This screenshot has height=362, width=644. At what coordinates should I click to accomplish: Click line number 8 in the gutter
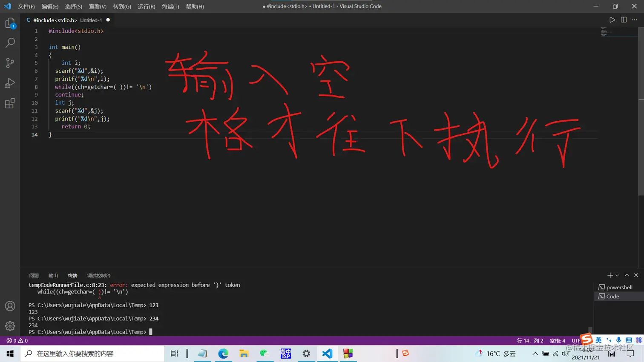tap(36, 87)
